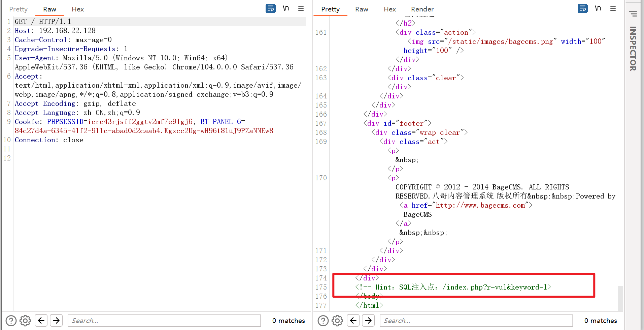Image resolution: width=644 pixels, height=330 pixels.
Task: Click the Cache-Control header line
Action: (x=63, y=40)
